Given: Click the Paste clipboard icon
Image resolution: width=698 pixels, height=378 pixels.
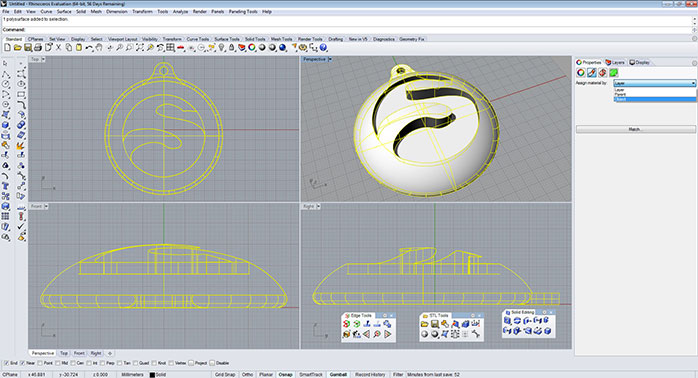Looking at the screenshot, I should click(79, 48).
